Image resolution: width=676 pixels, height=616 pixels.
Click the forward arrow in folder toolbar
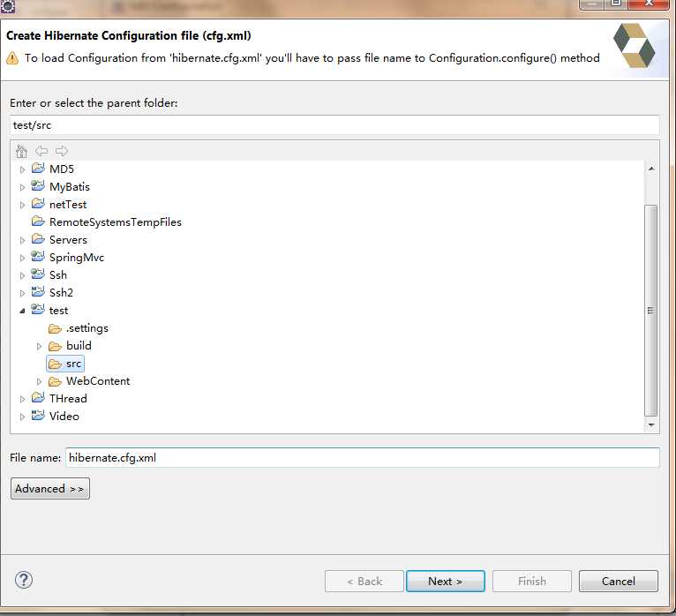click(x=61, y=151)
